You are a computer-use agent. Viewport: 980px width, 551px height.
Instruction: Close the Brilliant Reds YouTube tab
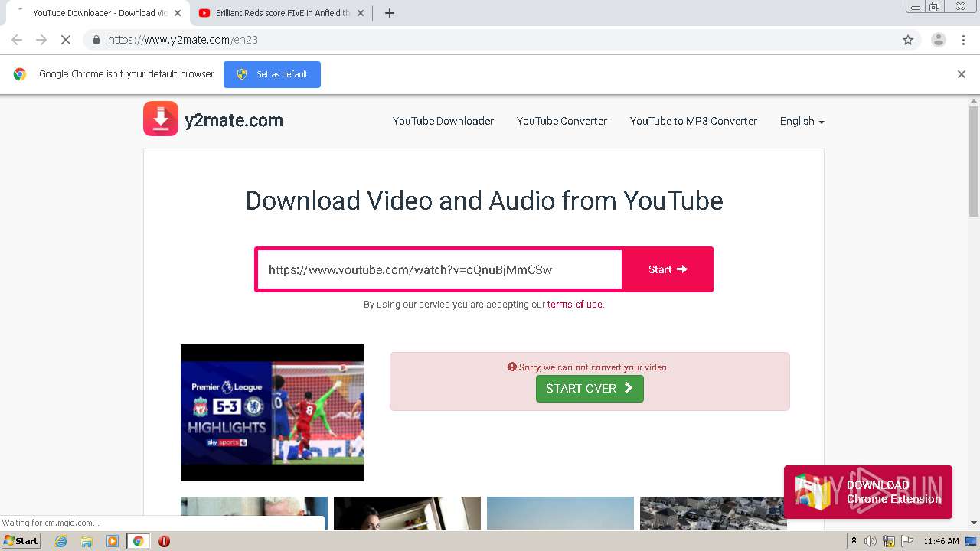point(361,13)
